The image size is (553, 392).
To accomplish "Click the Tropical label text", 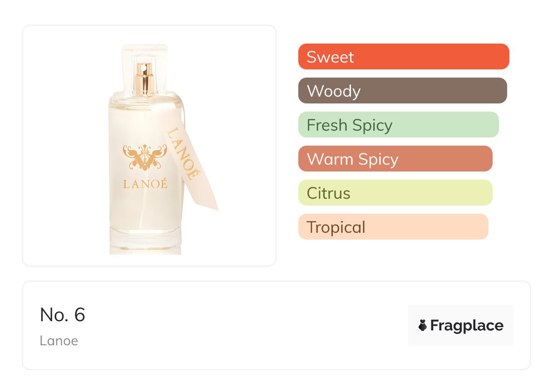I will click(336, 227).
